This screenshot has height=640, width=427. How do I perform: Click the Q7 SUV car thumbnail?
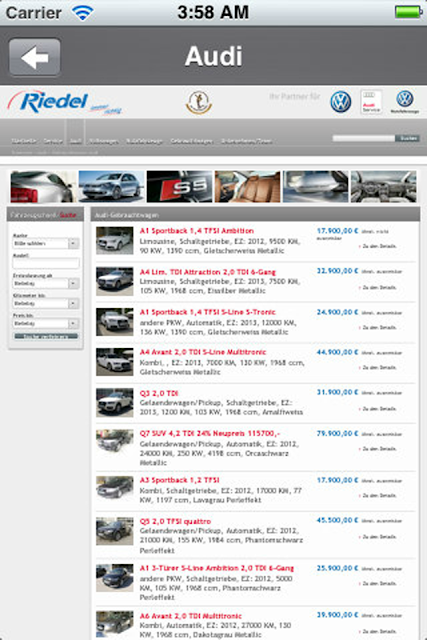pos(115,441)
